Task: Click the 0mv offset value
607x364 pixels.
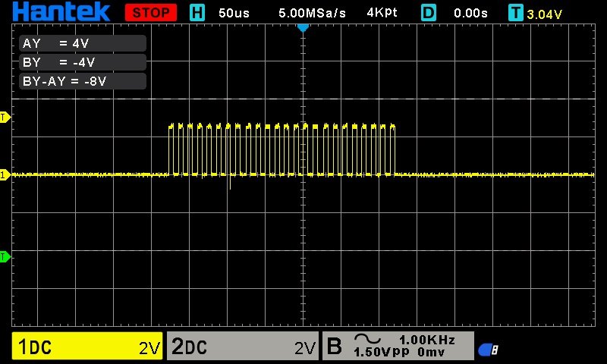Action: (x=431, y=352)
